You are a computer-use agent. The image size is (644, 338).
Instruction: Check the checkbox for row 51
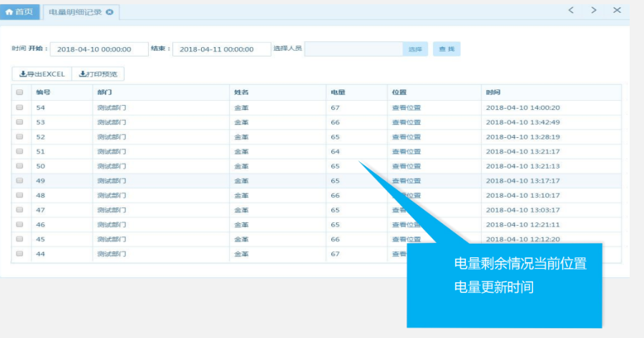pyautogui.click(x=20, y=151)
